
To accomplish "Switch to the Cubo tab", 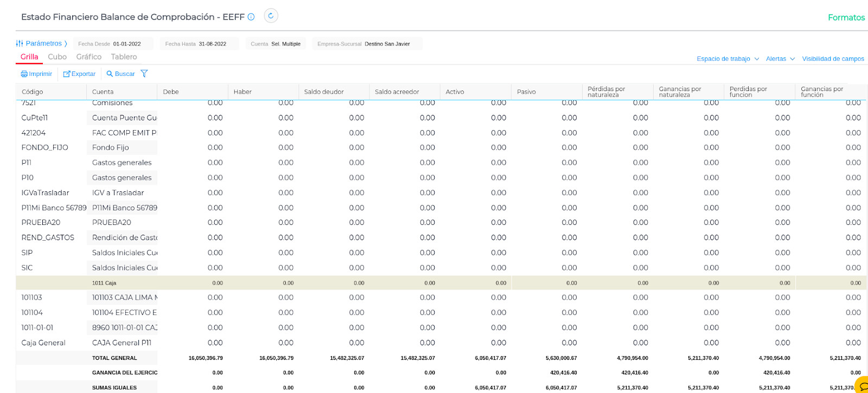I will [x=57, y=57].
